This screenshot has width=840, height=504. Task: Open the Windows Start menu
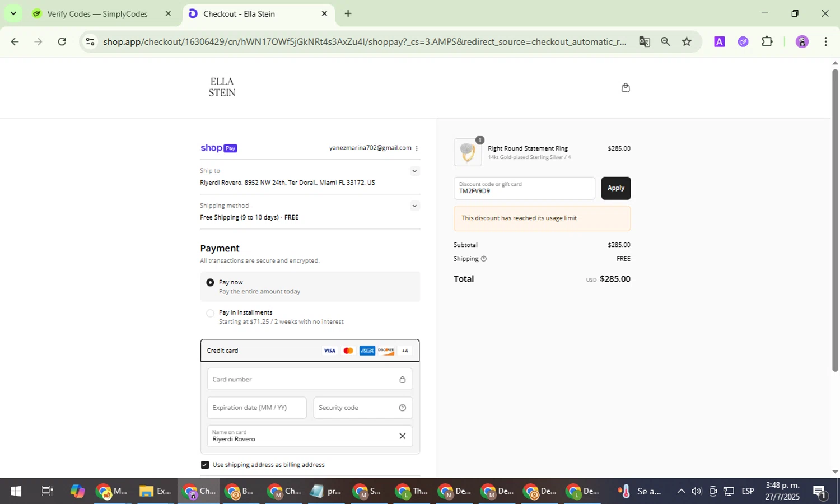click(x=16, y=491)
